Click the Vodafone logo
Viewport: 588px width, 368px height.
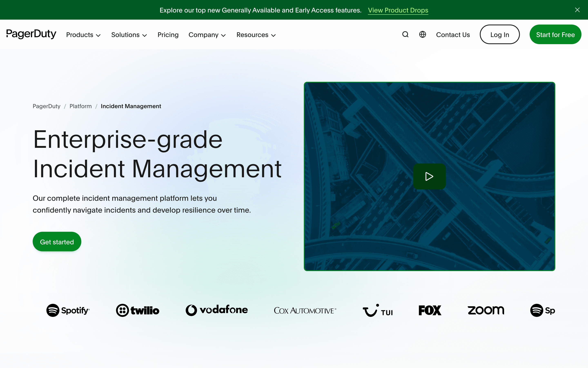217,310
